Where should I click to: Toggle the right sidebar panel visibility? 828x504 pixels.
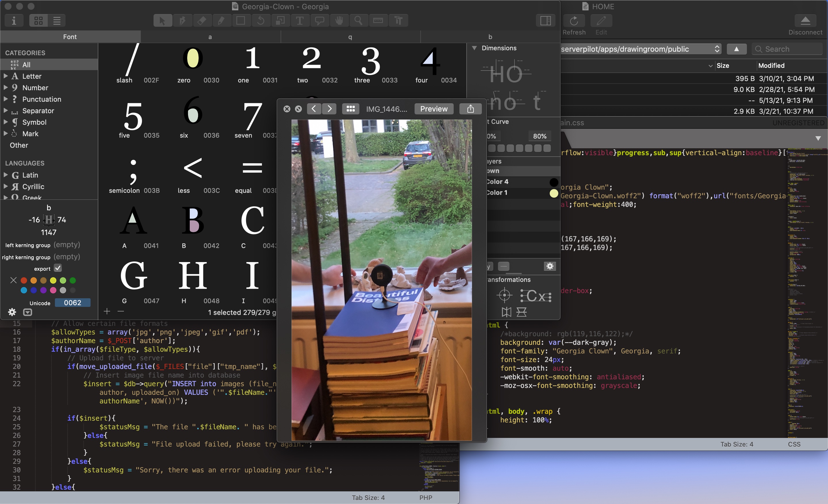pos(545,21)
